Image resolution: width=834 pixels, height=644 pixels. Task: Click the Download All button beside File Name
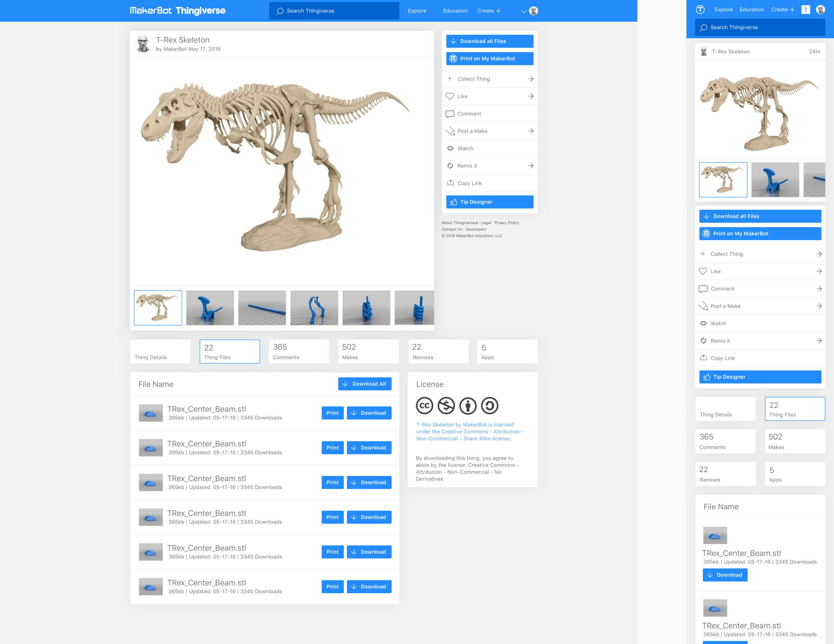click(x=365, y=384)
